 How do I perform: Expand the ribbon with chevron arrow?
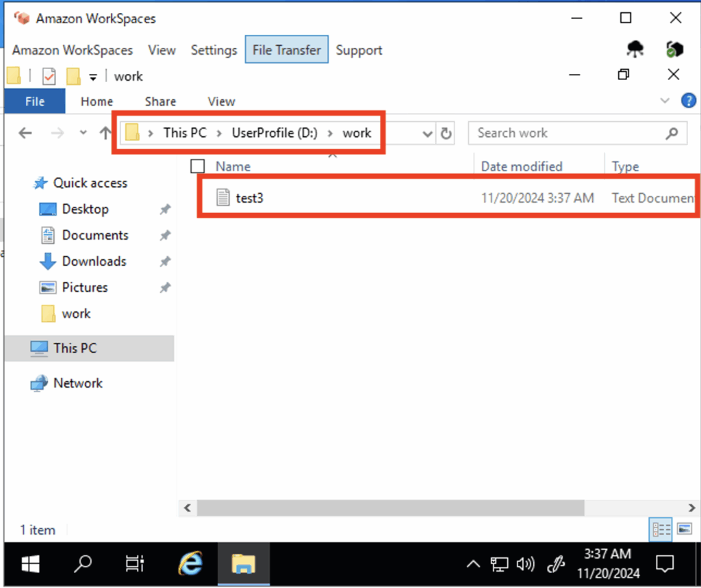point(665,101)
